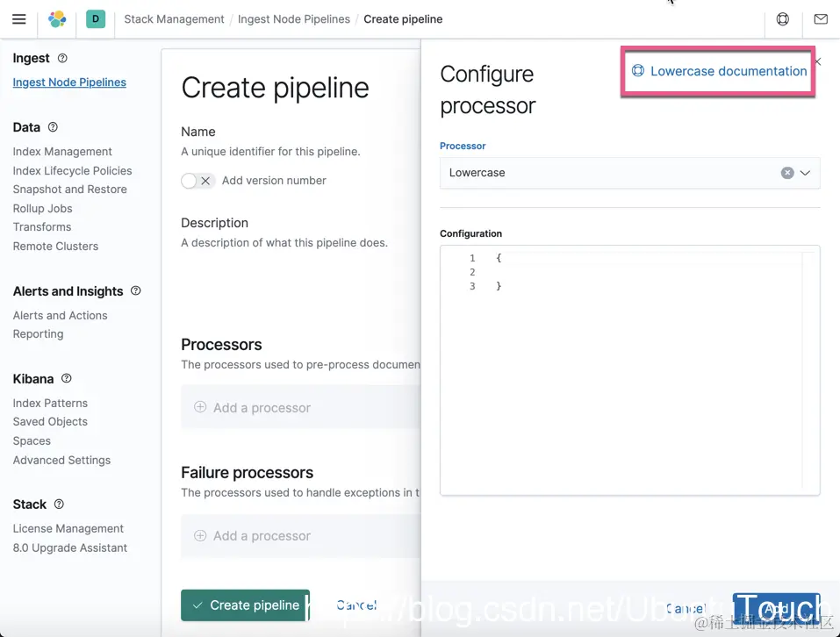
Task: Open the hamburger navigation menu
Action: (19, 19)
